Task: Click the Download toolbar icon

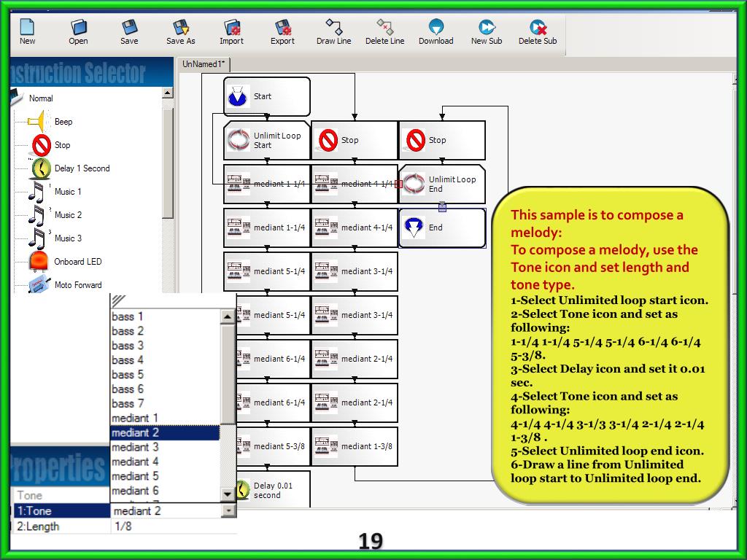Action: click(436, 31)
